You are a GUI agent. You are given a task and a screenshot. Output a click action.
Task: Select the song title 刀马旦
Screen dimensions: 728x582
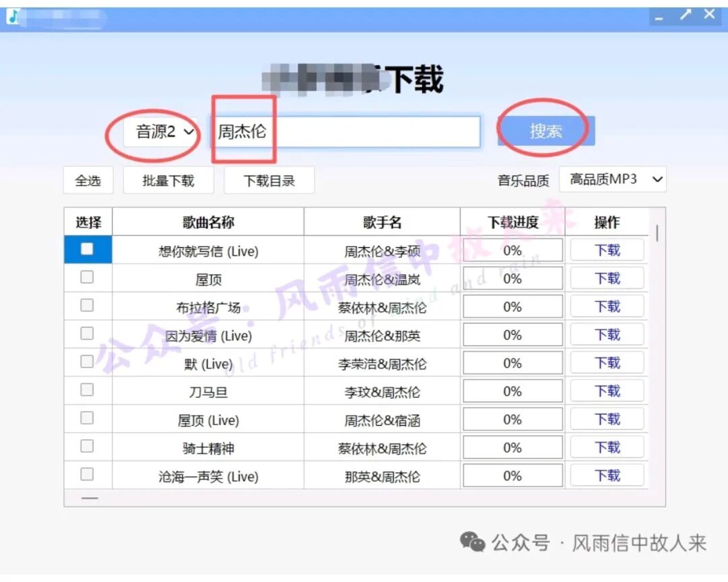pos(208,392)
